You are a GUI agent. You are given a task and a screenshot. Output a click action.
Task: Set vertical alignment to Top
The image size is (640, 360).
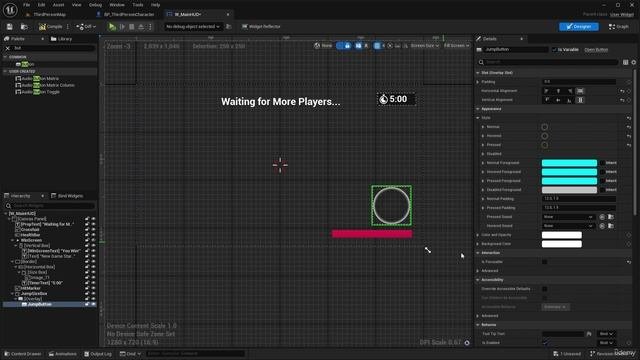click(x=546, y=100)
